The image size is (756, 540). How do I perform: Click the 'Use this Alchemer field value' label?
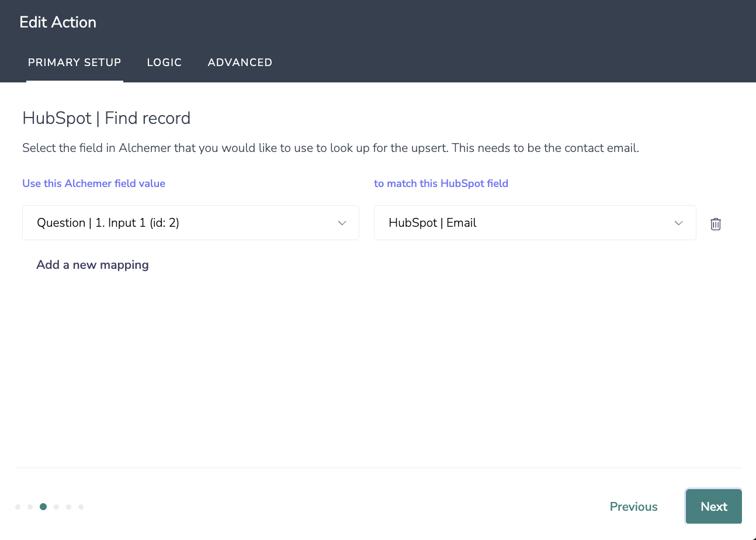(x=93, y=184)
